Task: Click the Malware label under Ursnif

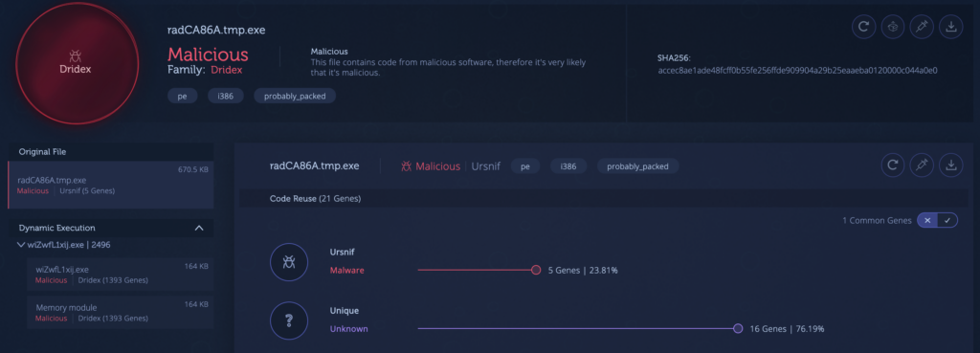Action: point(346,271)
